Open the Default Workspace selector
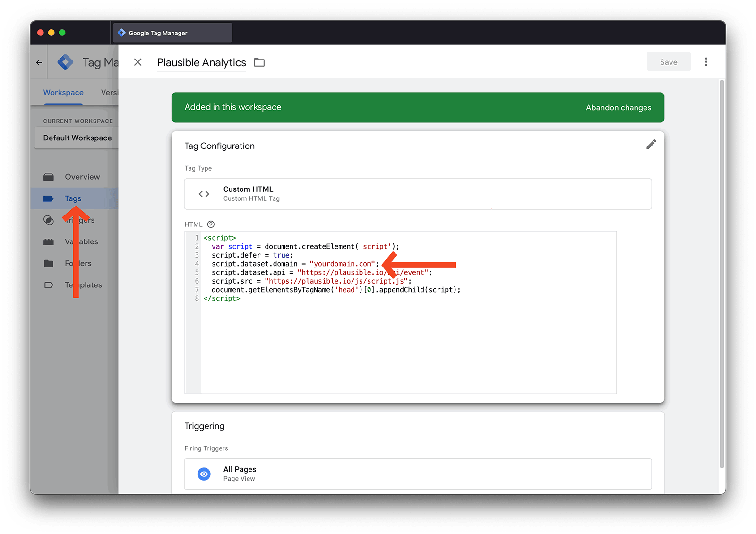Image resolution: width=756 pixels, height=534 pixels. (x=77, y=138)
